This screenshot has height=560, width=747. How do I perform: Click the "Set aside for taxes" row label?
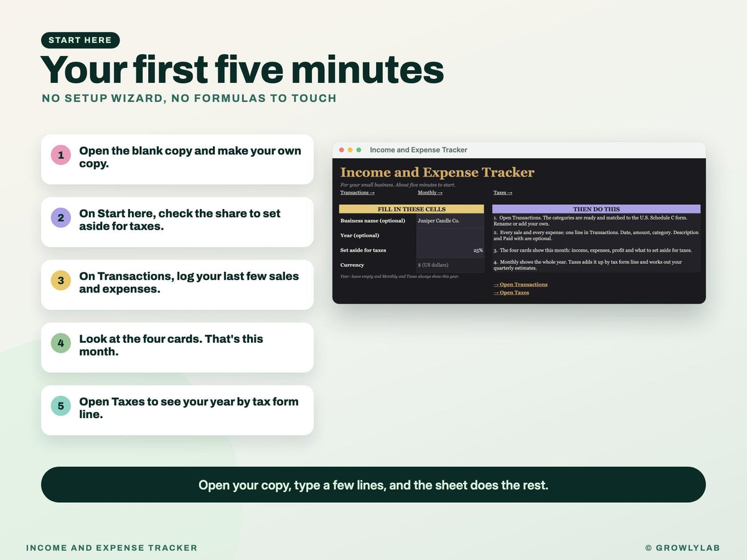click(x=363, y=250)
